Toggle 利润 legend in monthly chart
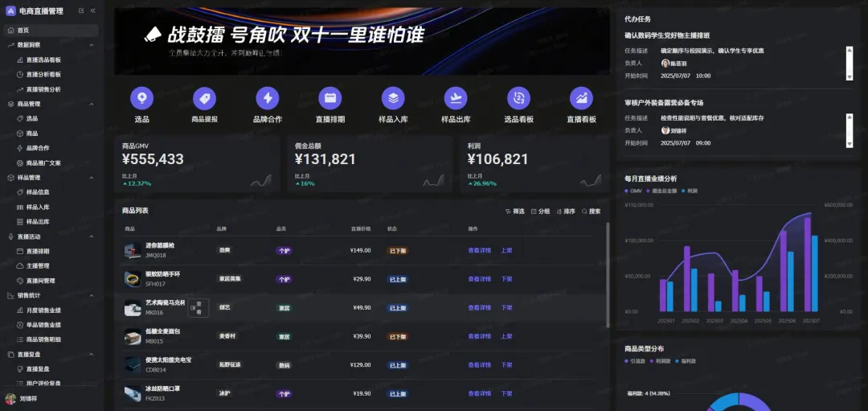The height and width of the screenshot is (411, 868). 690,191
